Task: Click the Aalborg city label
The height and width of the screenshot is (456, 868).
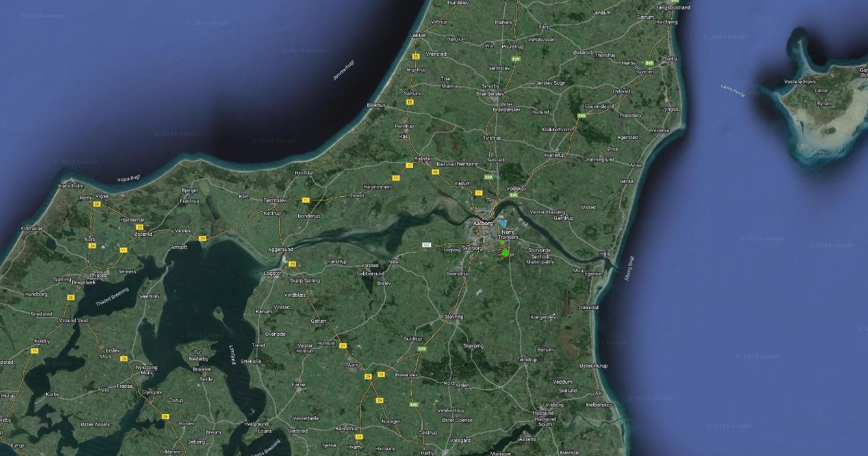Action: click(x=482, y=224)
